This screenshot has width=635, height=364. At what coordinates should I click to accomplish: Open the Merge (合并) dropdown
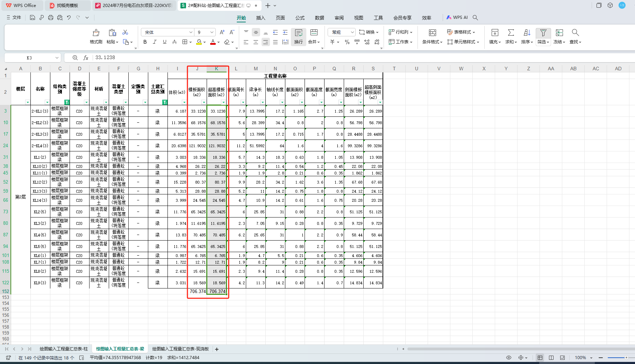click(314, 42)
